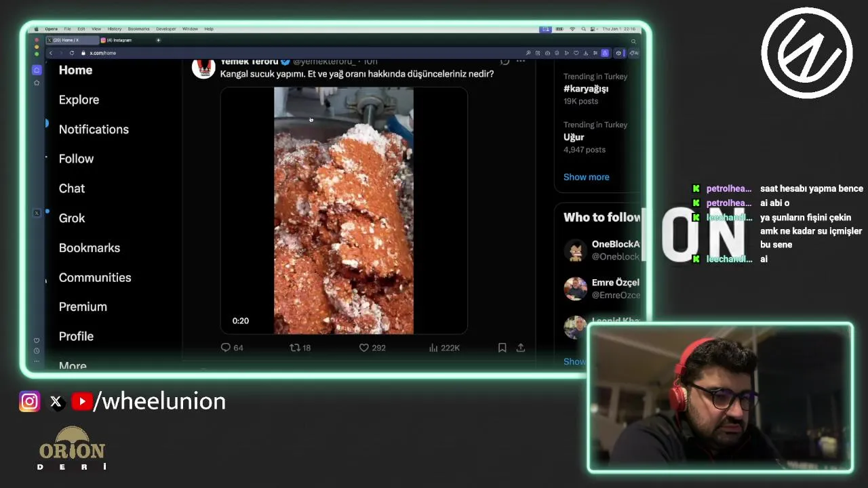Click the toolbar play/send icon
Image resolution: width=868 pixels, height=488 pixels.
pyautogui.click(x=566, y=53)
